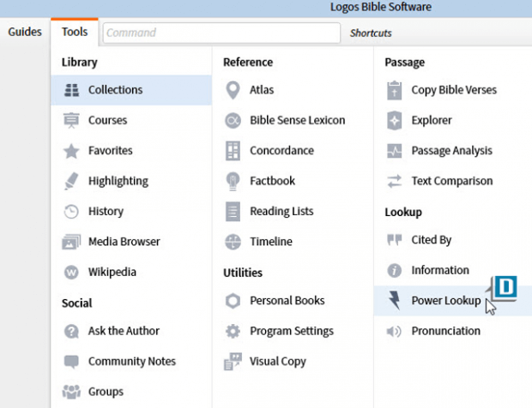Select the Factbook lightbulb icon
Image resolution: width=532 pixels, height=408 pixels.
[x=233, y=181]
